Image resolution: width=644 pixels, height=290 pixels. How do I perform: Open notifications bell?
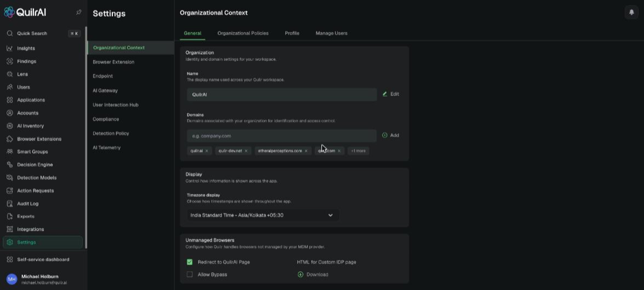click(x=631, y=12)
